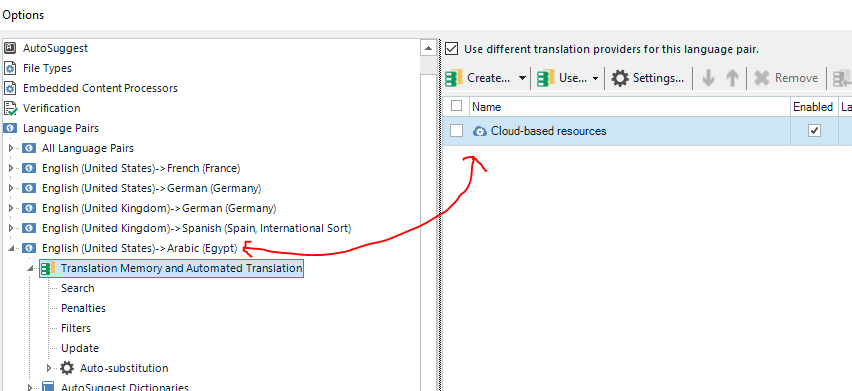Tick the select-all checkbox in Name header
852x391 pixels.
[457, 106]
